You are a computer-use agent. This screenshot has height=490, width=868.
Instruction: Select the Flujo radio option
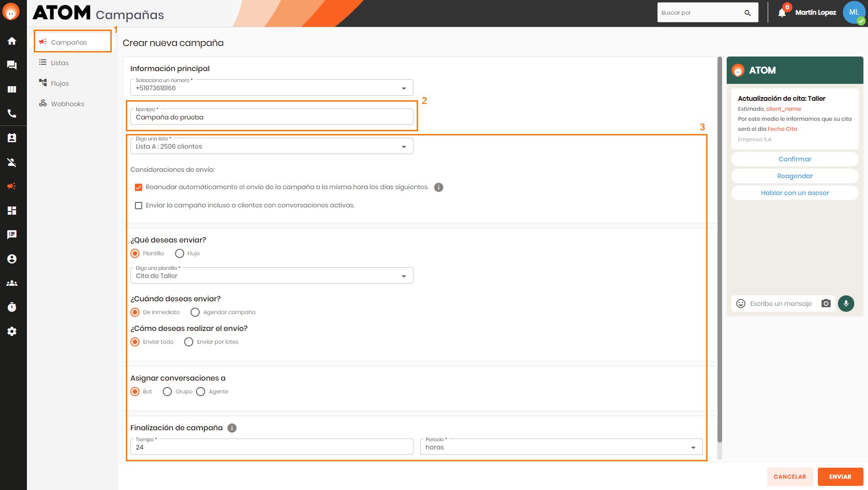click(x=180, y=253)
